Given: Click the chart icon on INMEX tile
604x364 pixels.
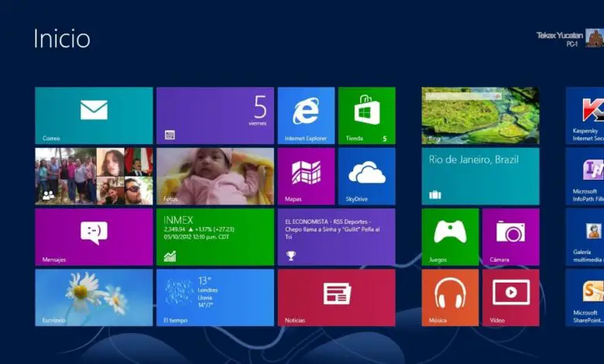Looking at the screenshot, I should tap(170, 256).
